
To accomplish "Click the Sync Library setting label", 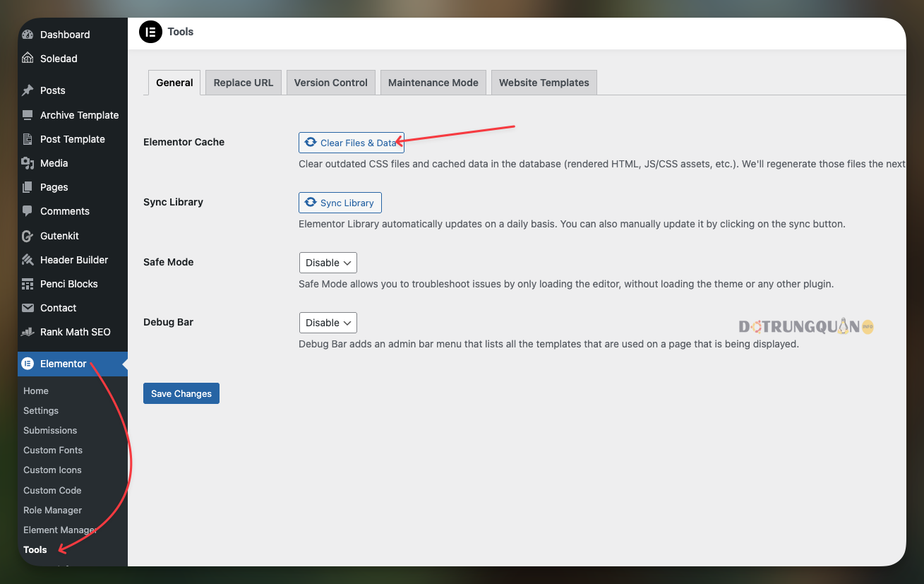I will [174, 202].
